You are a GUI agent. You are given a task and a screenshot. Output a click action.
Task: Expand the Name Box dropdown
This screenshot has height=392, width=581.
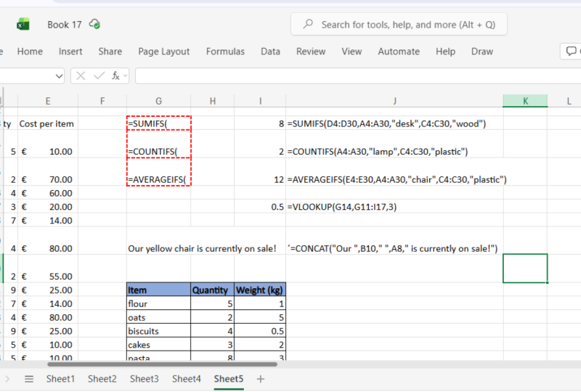(59, 76)
